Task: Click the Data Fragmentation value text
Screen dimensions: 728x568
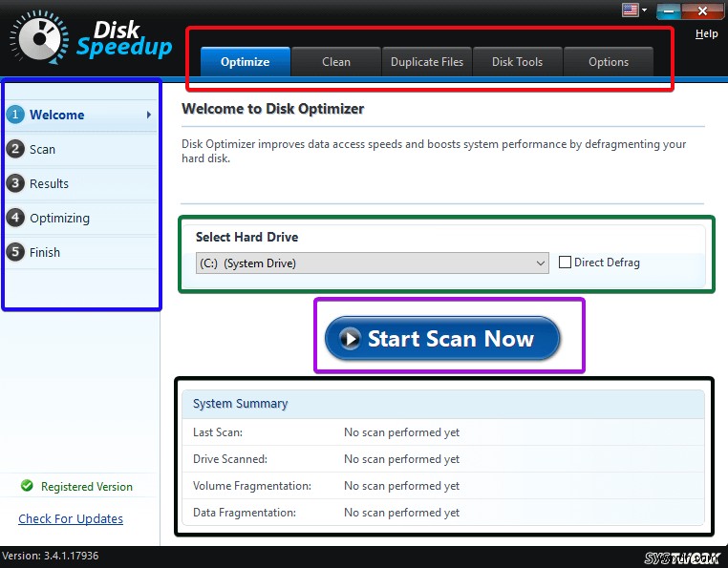Action: click(x=401, y=513)
